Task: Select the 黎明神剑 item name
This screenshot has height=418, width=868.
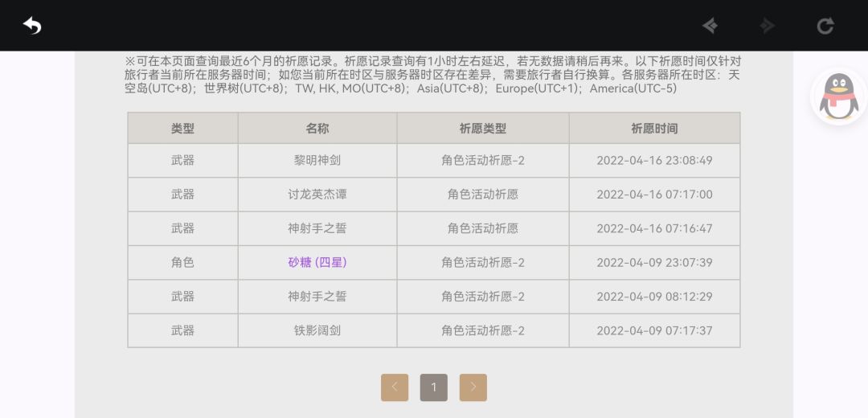Action: 317,161
